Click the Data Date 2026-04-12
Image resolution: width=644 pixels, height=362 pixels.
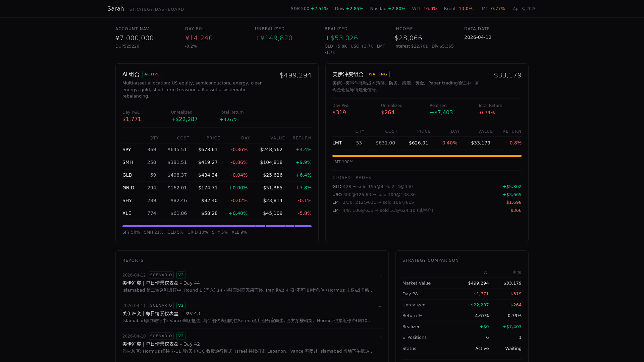478,37
